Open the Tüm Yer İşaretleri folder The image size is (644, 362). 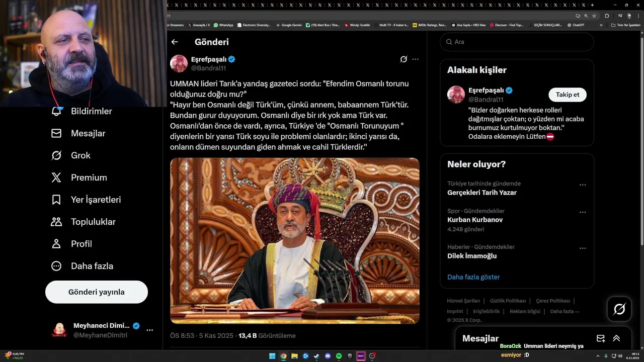(626, 25)
